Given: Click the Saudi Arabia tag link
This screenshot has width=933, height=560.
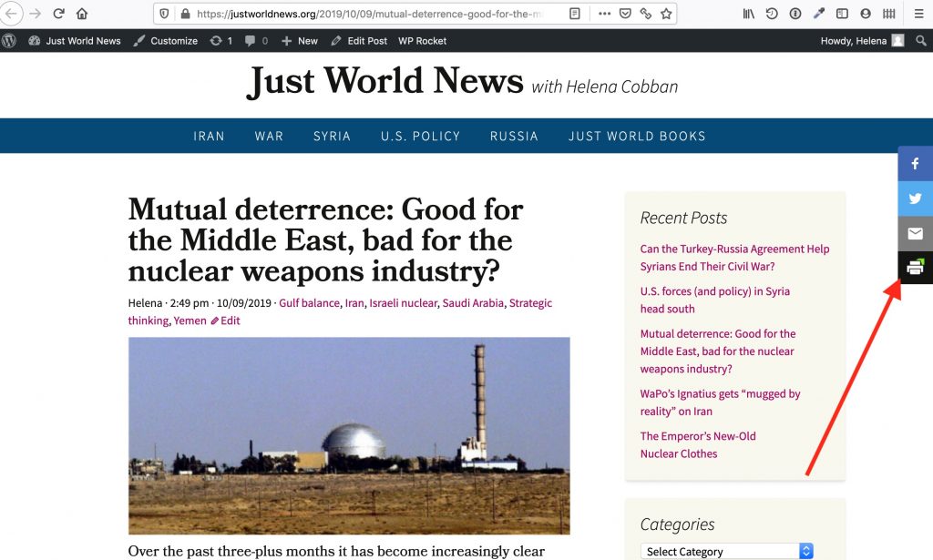Looking at the screenshot, I should tap(473, 303).
